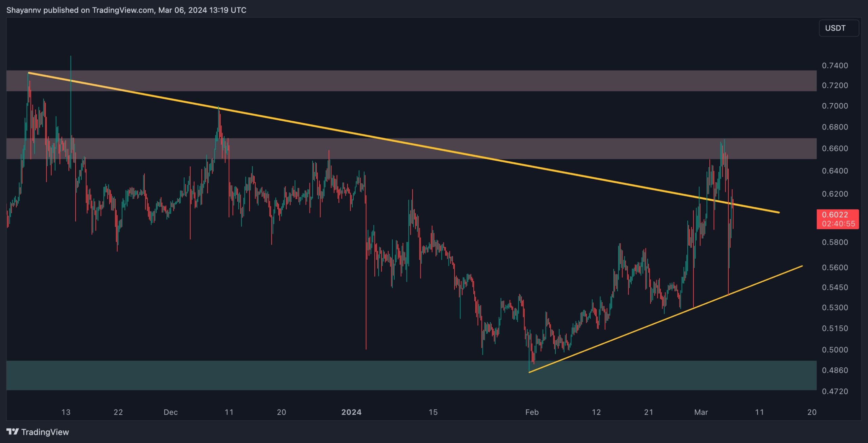Click the green support zone rectangle
The height and width of the screenshot is (443, 868).
(411, 375)
